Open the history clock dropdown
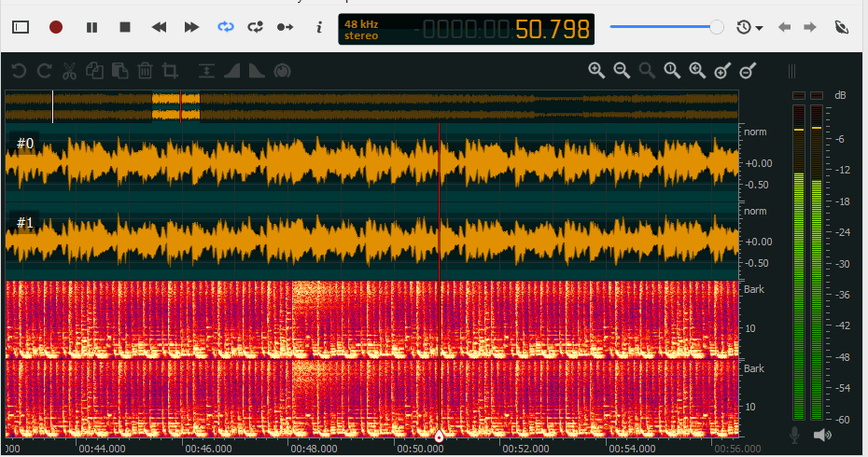This screenshot has width=868, height=457. (x=749, y=27)
